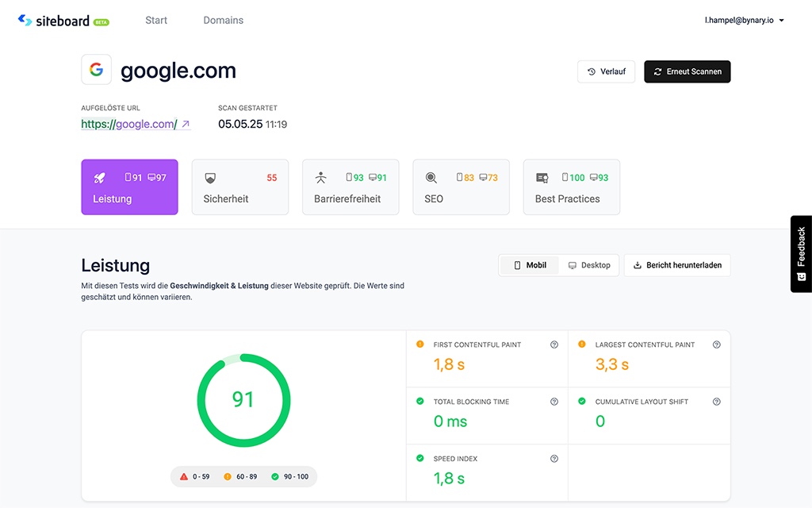Click the accessibility person icon
812x508 pixels.
pos(320,178)
